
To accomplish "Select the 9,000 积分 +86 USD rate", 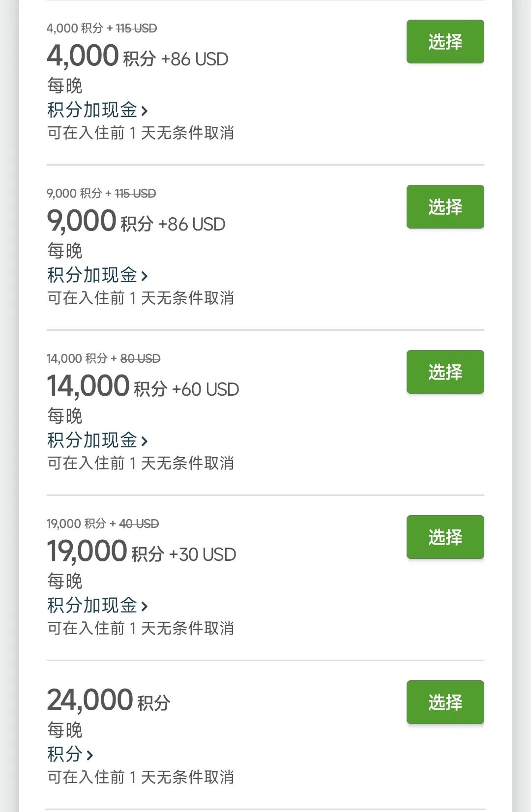I will (x=445, y=207).
